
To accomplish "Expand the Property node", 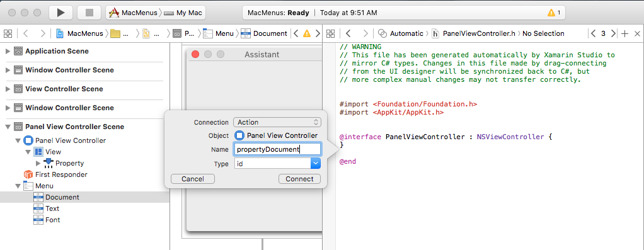I will tap(38, 163).
